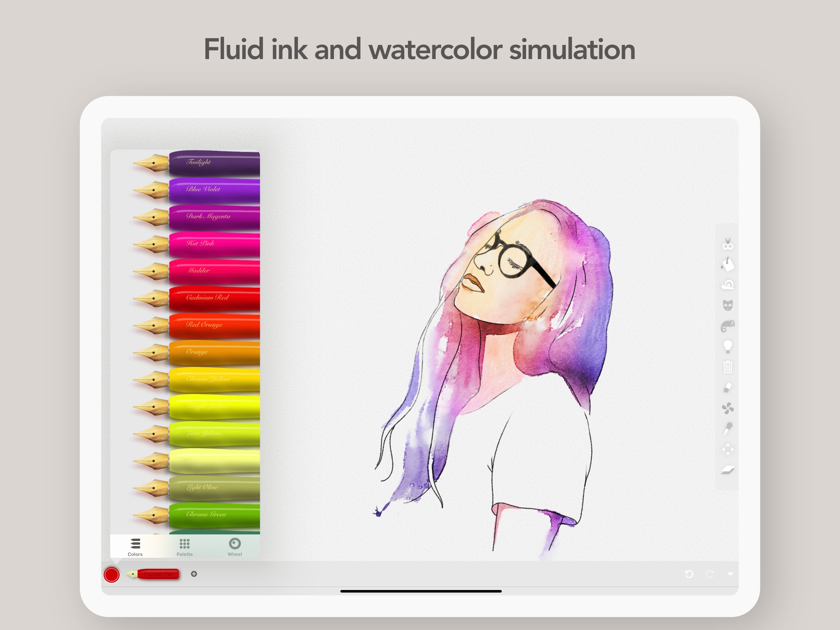The image size is (840, 630).
Task: Open the Fountain Pen tool selector
Action: pyautogui.click(x=153, y=574)
